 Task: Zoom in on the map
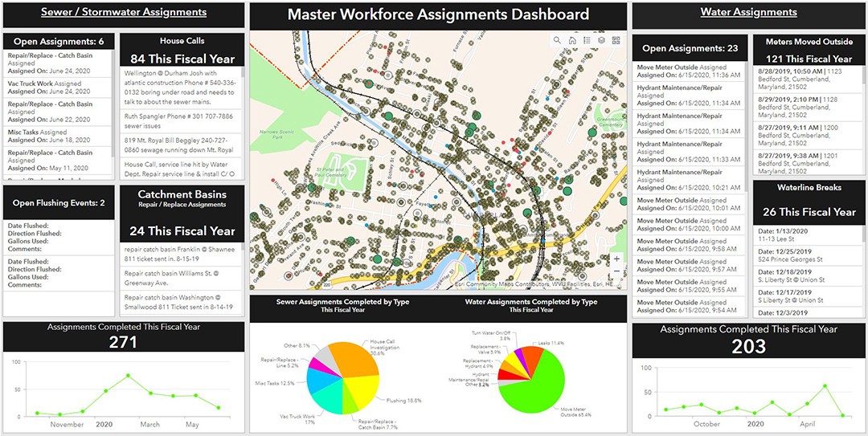[616, 259]
